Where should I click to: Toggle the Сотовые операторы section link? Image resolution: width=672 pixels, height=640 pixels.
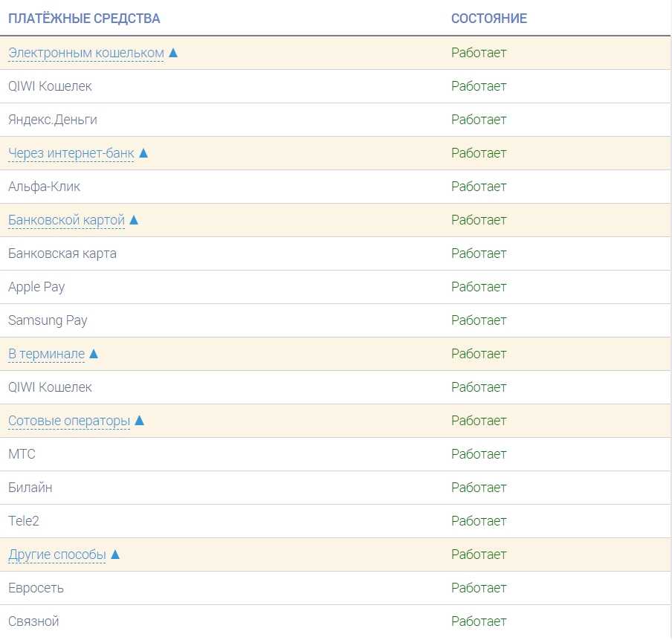69,421
